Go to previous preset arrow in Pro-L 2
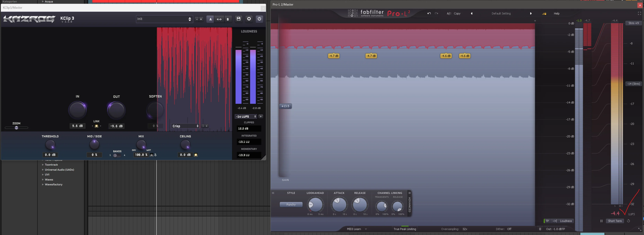The height and width of the screenshot is (235, 644). coord(471,14)
